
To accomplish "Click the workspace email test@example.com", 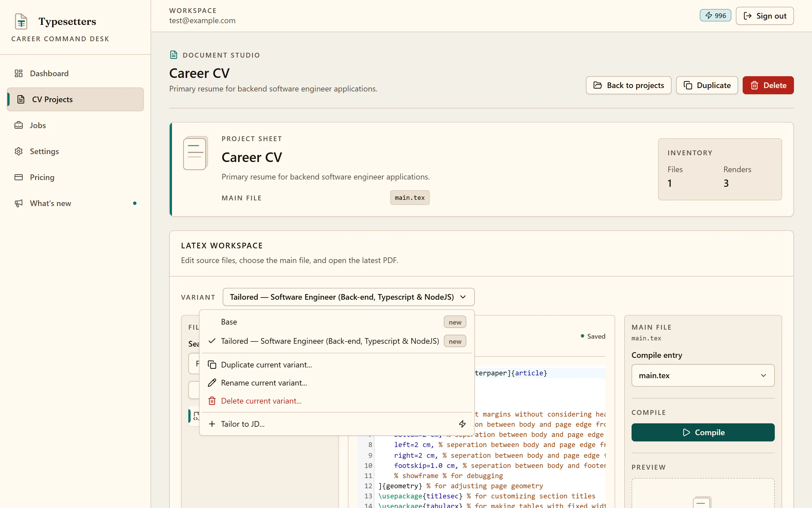I will [x=202, y=21].
